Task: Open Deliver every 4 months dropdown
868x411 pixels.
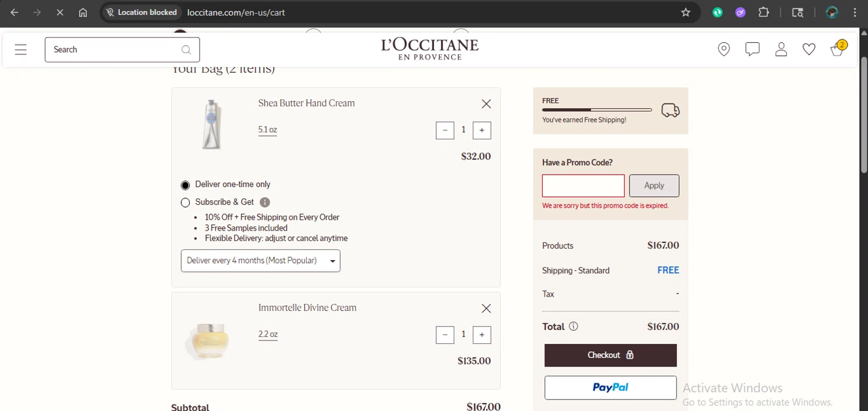Action: [x=260, y=261]
